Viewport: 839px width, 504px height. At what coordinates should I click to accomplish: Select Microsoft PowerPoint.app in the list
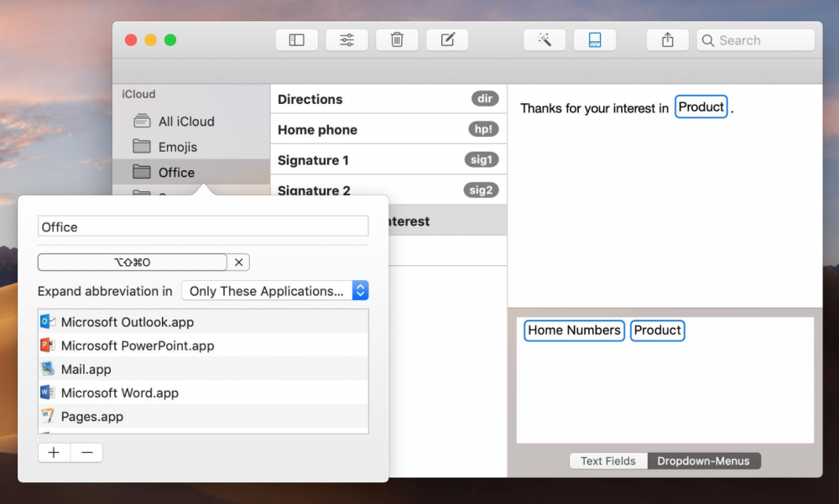[203, 346]
